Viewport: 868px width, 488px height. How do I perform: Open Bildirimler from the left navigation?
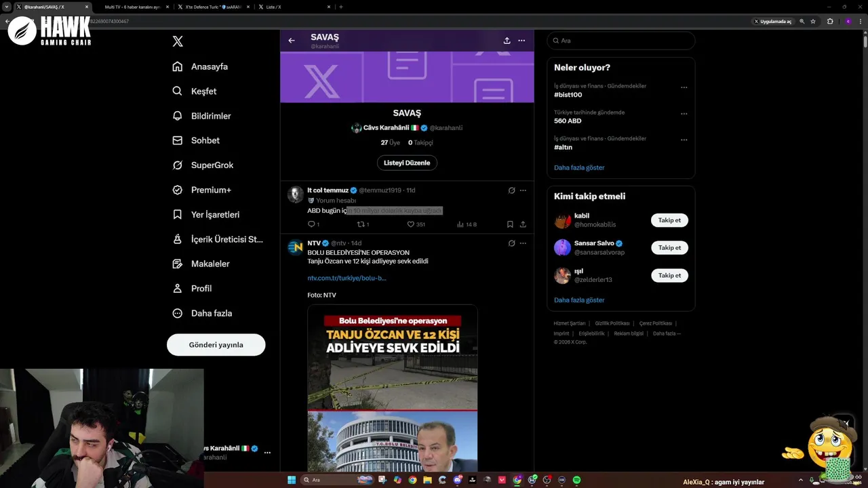click(x=202, y=116)
